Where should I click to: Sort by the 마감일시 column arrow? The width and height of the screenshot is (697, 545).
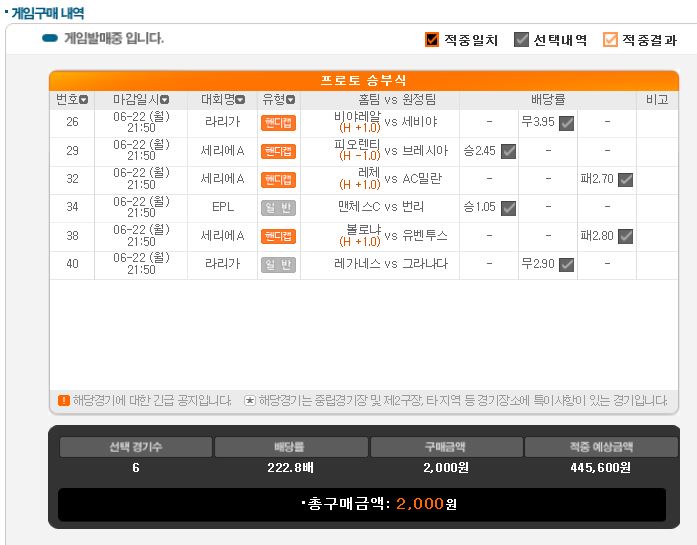(x=164, y=100)
